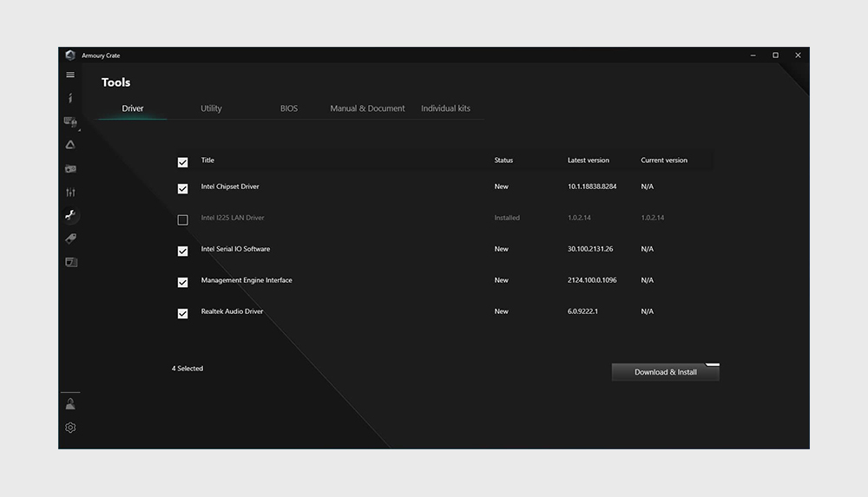Select the Management Engine Interface row title
Screen dimensions: 868x497
(247, 280)
